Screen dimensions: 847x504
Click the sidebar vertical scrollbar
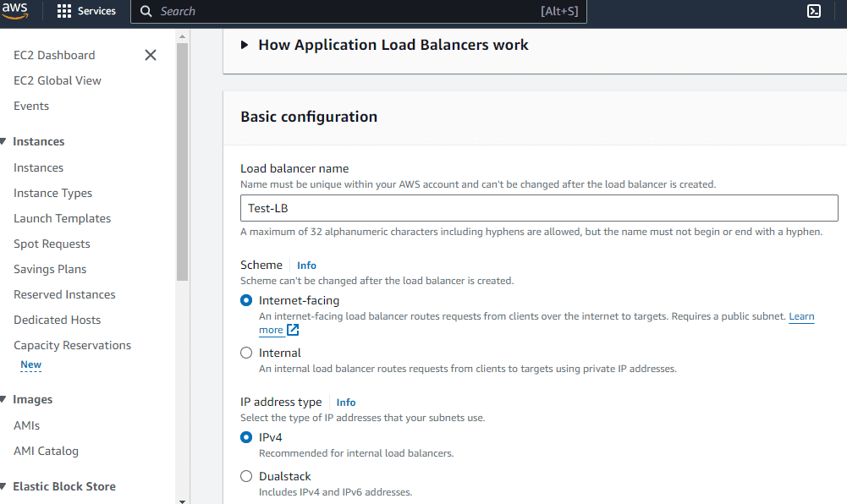(x=182, y=161)
